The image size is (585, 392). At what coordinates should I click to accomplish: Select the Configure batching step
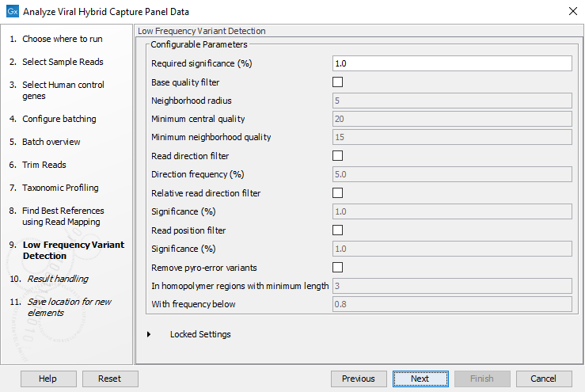coord(59,119)
